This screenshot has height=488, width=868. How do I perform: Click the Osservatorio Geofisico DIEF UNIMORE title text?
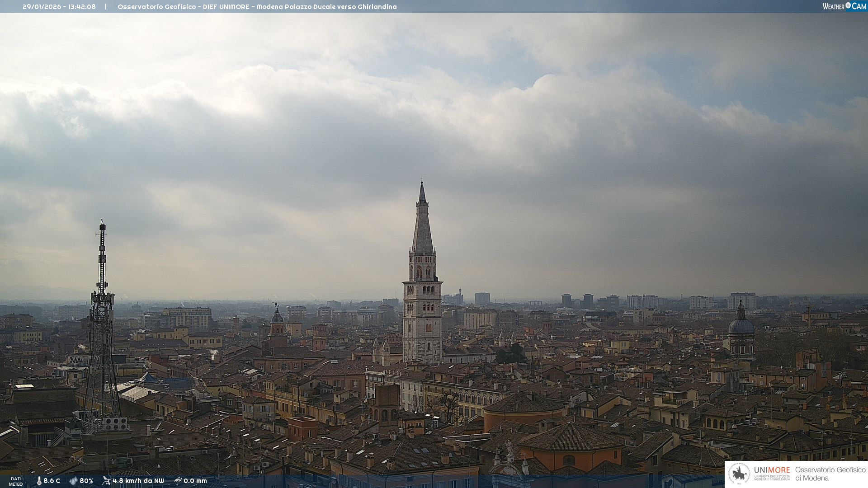[x=183, y=7]
